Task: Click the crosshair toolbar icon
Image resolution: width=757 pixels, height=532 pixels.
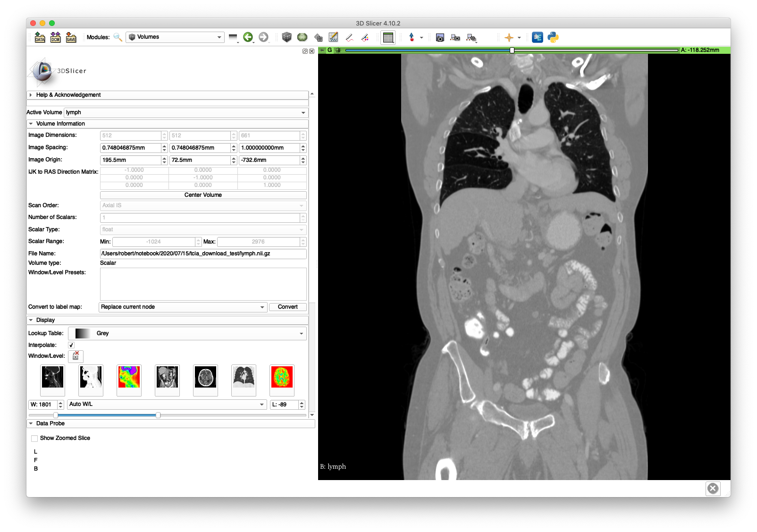Action: [510, 37]
